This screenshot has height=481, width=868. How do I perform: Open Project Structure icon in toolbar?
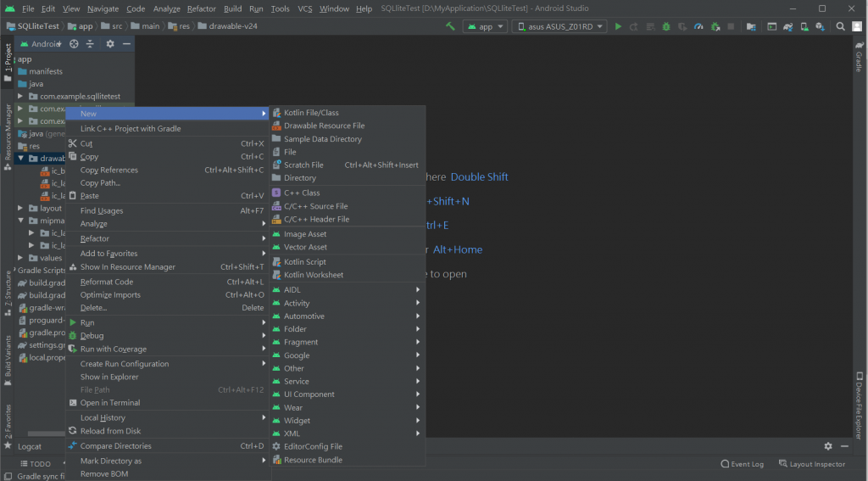coord(751,26)
